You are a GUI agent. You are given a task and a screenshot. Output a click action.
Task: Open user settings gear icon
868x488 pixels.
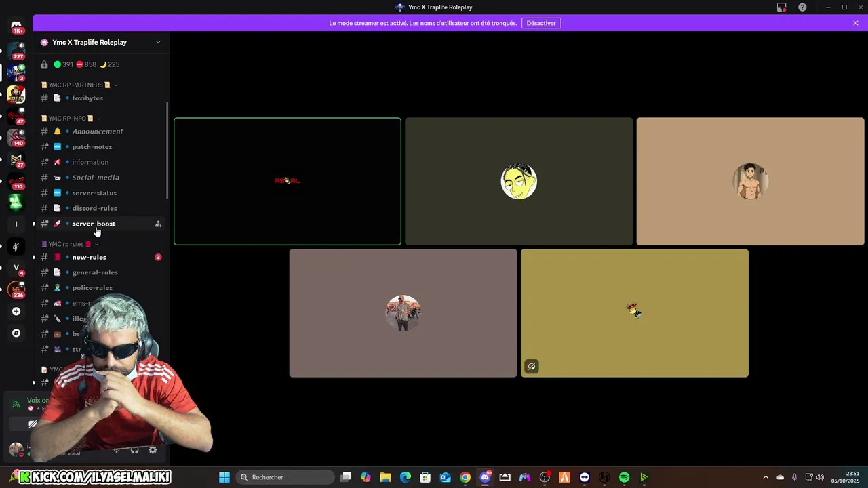pos(153,450)
